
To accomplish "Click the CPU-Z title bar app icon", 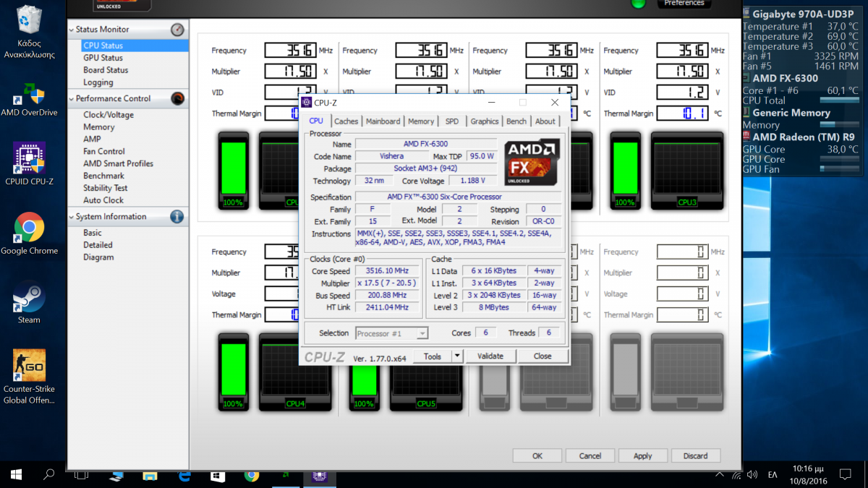I will (x=307, y=103).
